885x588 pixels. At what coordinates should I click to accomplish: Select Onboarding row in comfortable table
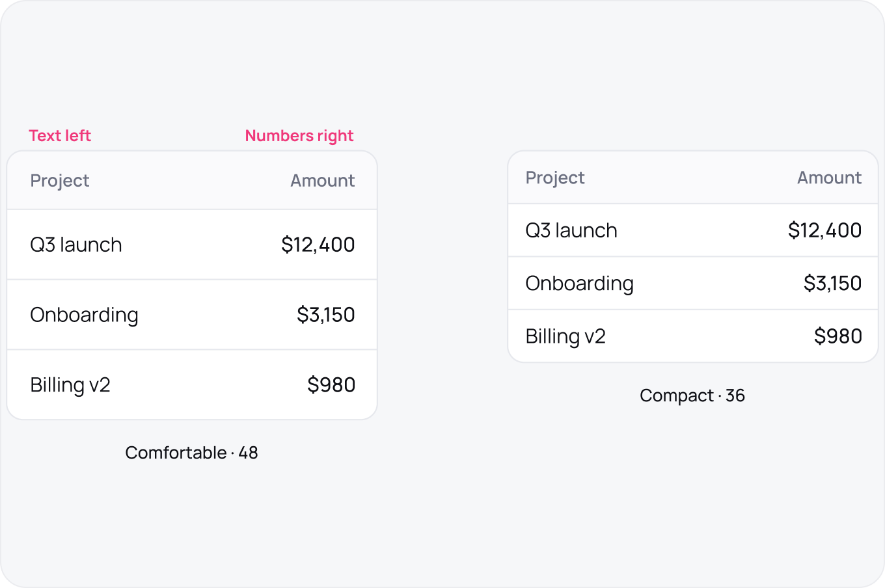click(x=192, y=315)
